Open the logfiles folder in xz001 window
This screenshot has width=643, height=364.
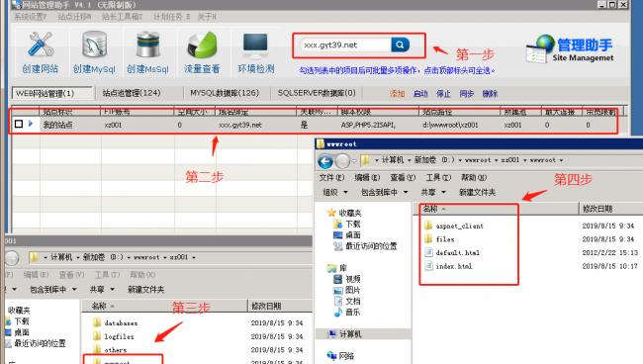coord(114,336)
